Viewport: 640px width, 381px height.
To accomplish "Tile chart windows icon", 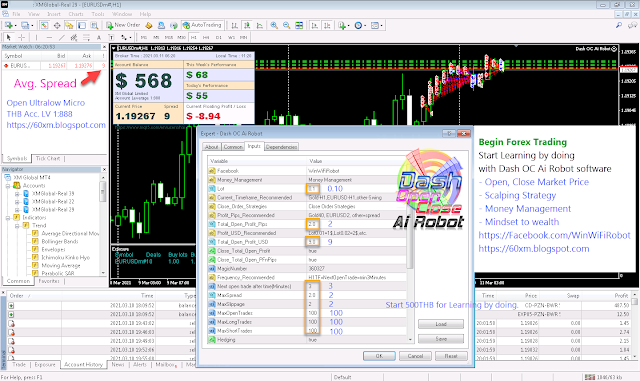I will 299,25.
